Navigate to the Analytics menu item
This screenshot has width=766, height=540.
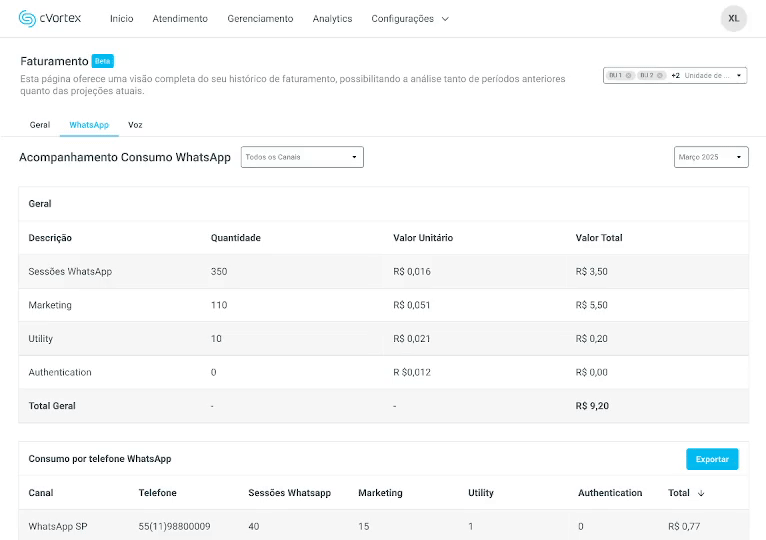click(x=332, y=19)
